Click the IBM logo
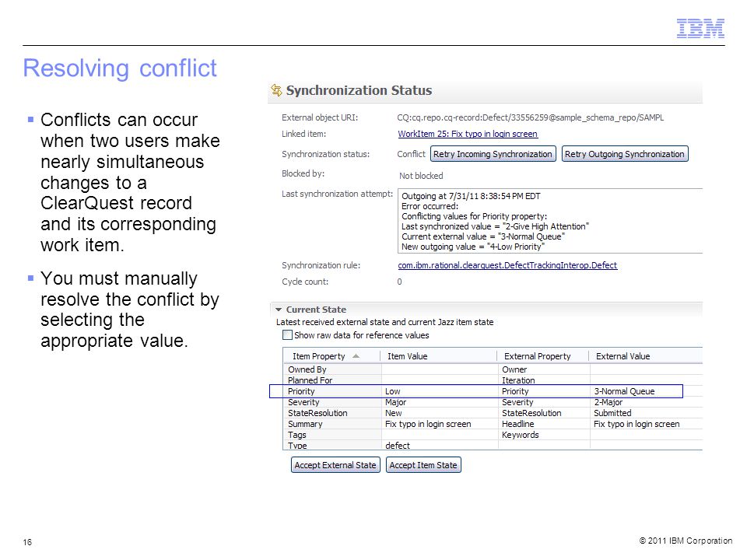The image size is (747, 560). [x=700, y=29]
